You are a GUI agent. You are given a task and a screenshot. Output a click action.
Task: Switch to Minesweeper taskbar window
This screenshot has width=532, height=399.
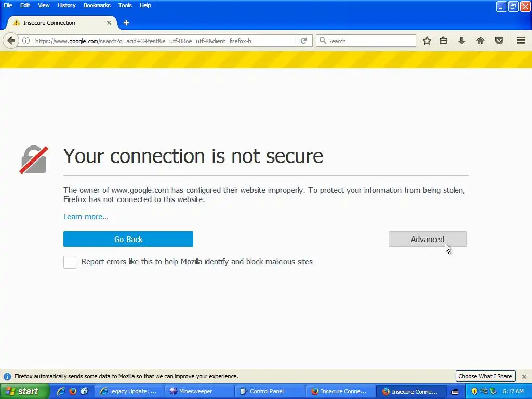point(200,391)
